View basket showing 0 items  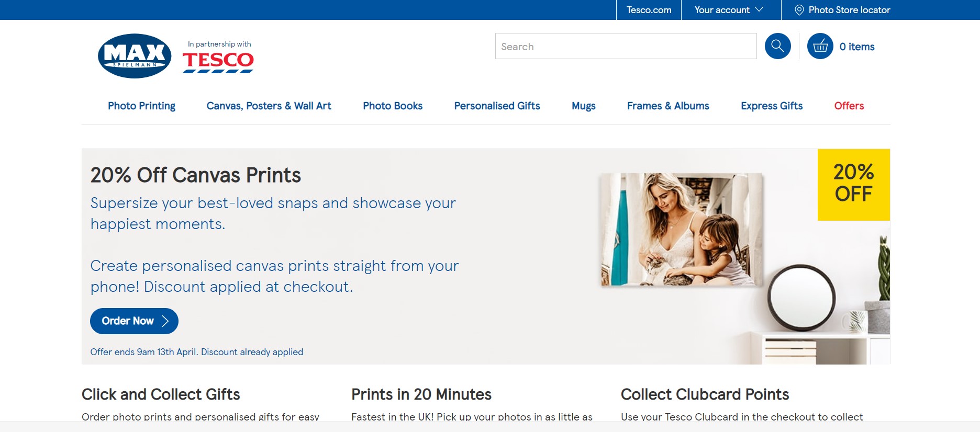click(857, 47)
